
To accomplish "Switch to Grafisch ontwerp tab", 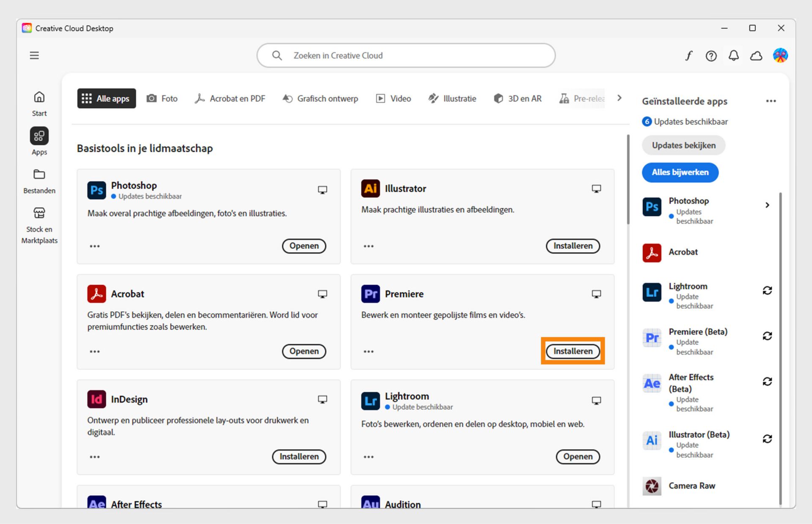I will tap(320, 98).
